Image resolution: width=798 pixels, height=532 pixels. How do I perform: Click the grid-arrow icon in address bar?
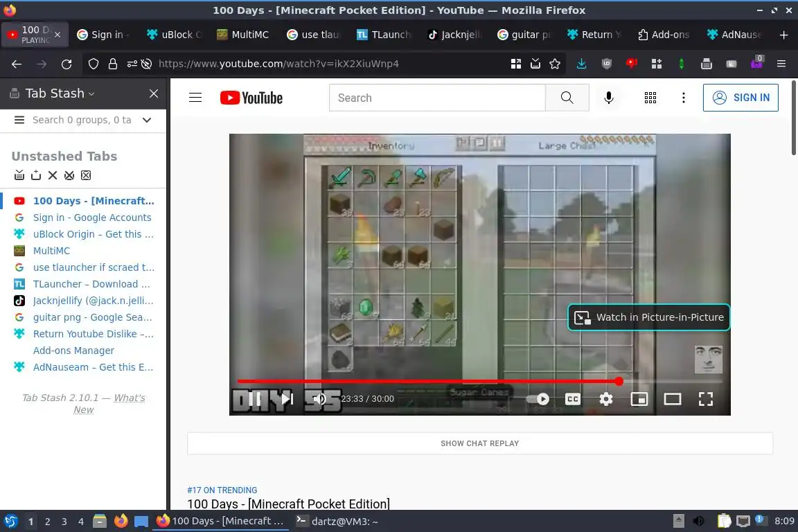click(515, 64)
